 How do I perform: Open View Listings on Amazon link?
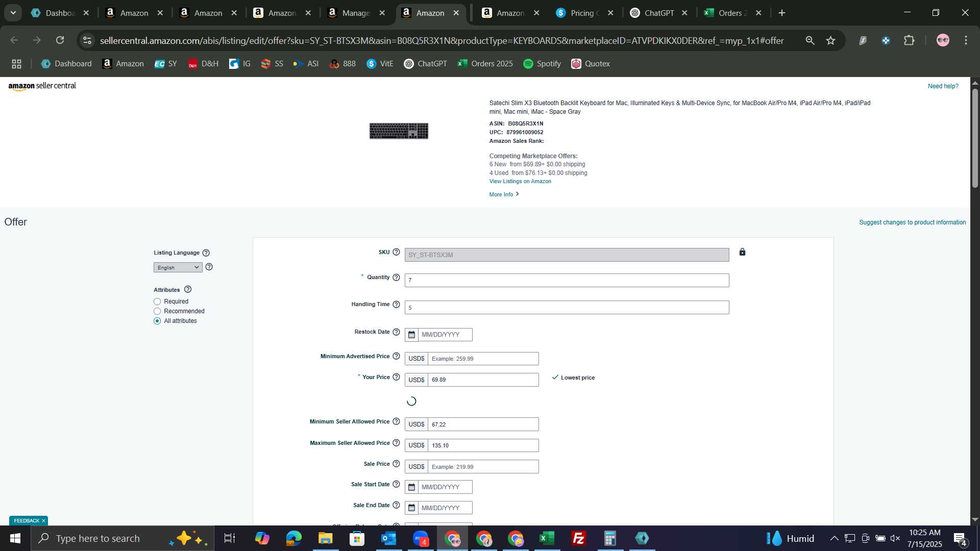click(x=520, y=182)
